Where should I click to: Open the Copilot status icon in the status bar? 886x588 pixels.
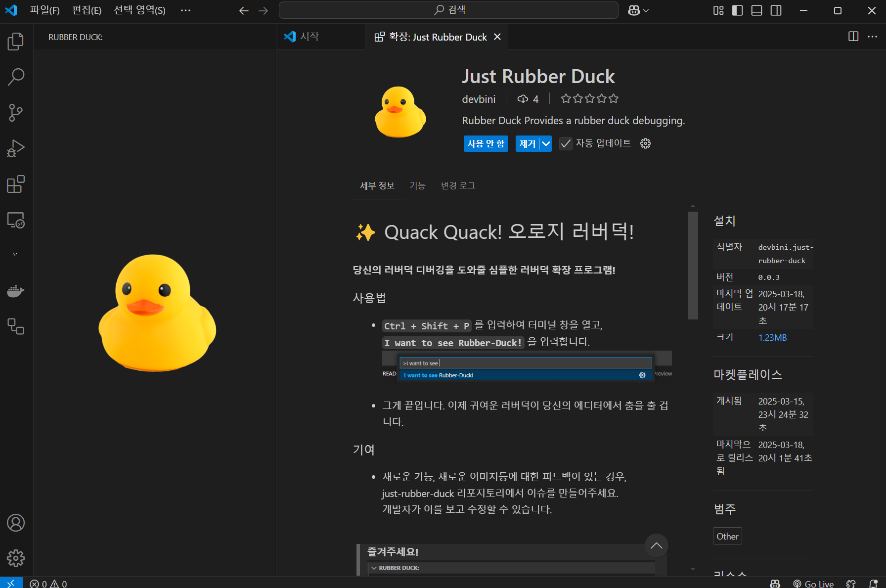[x=775, y=584]
